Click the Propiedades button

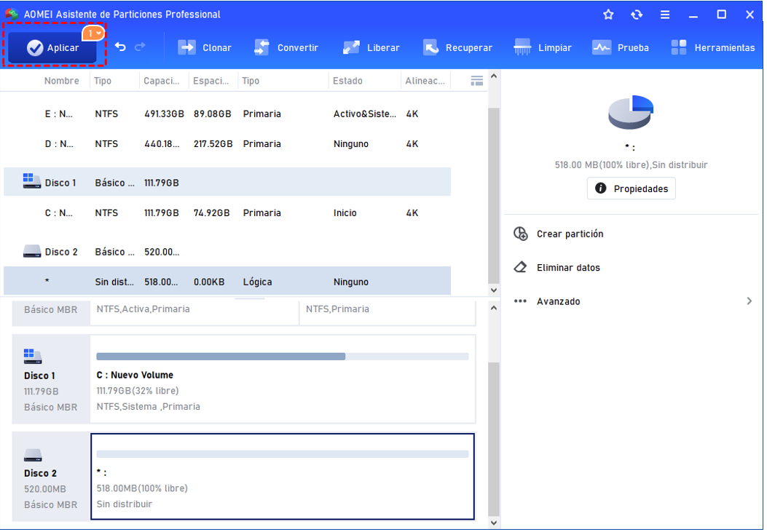pyautogui.click(x=631, y=188)
